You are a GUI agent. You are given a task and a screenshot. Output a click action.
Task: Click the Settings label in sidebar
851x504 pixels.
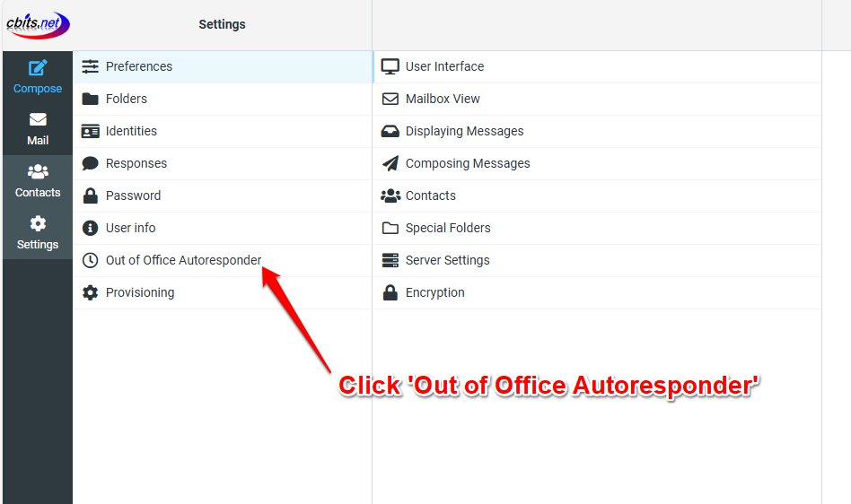38,245
